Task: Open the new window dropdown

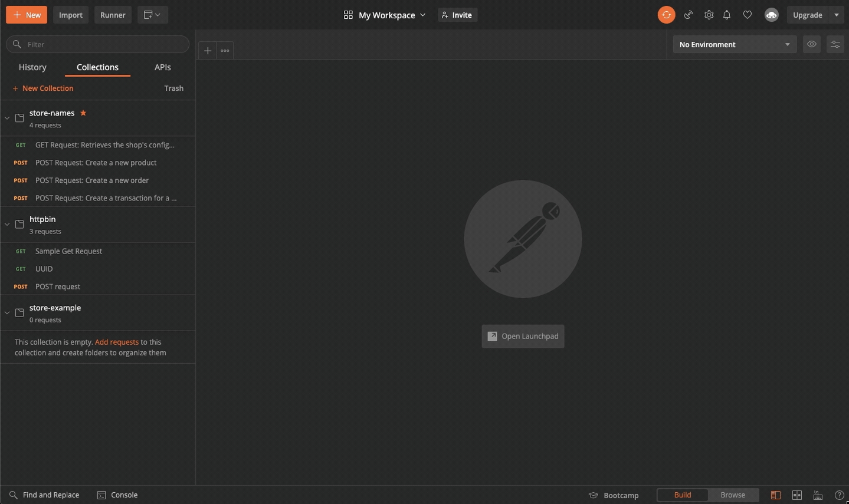Action: 153,15
